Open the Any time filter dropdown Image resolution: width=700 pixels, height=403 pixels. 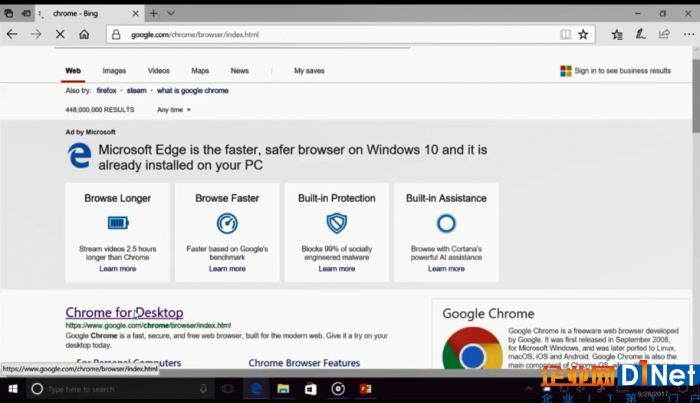[174, 110]
